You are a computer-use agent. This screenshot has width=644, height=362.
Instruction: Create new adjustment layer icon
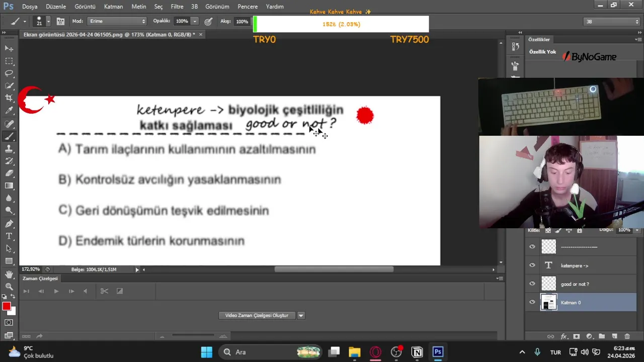(589, 336)
